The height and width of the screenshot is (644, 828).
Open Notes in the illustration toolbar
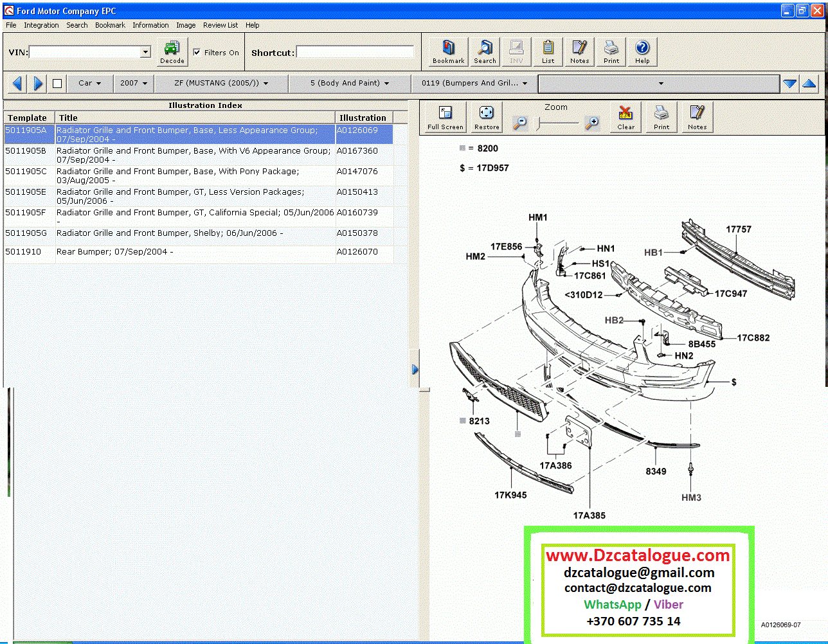697,117
